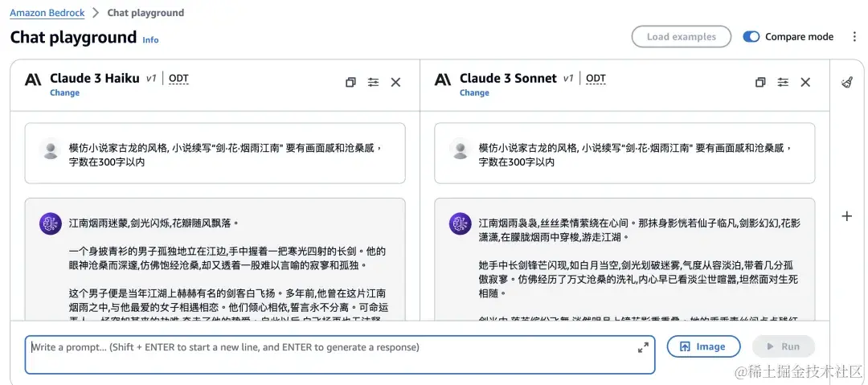This screenshot has width=868, height=385.
Task: Click the user avatar in Haiku prompt
Action: pos(51,150)
